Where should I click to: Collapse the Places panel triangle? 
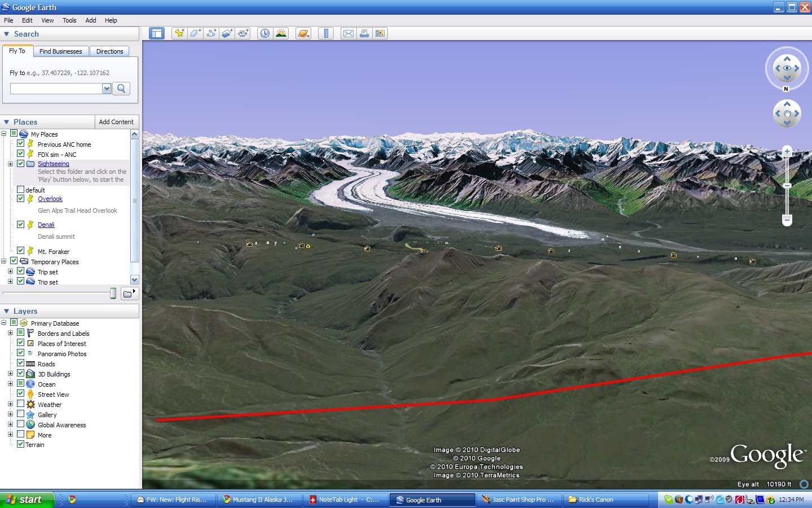coord(7,122)
